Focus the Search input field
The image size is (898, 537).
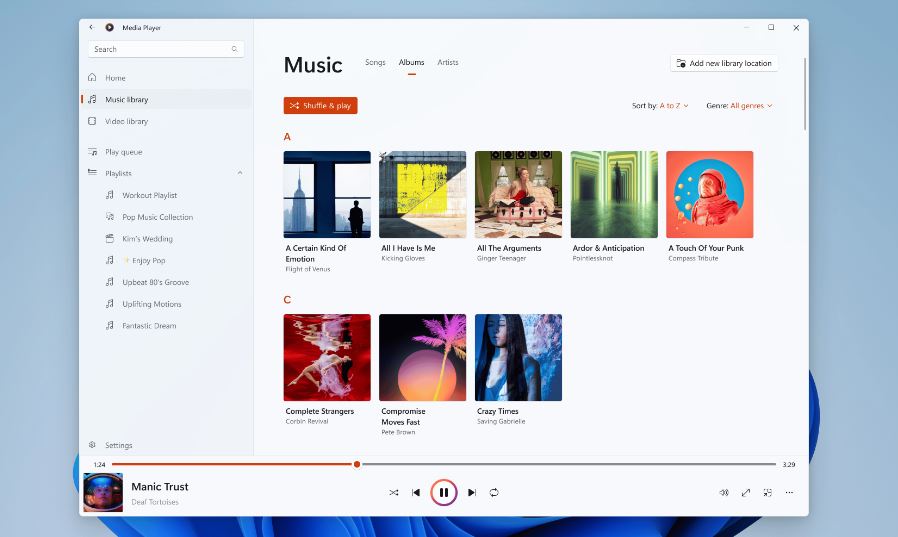click(166, 49)
